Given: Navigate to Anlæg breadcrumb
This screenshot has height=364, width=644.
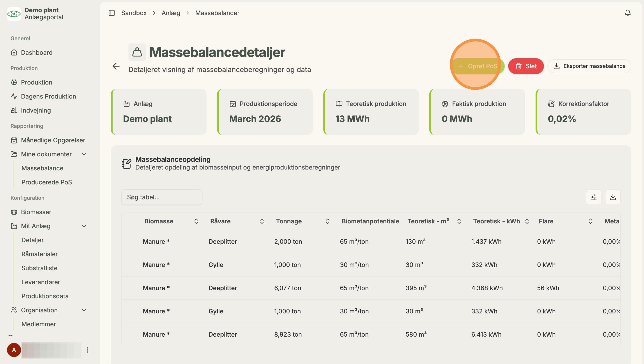Looking at the screenshot, I should (171, 13).
